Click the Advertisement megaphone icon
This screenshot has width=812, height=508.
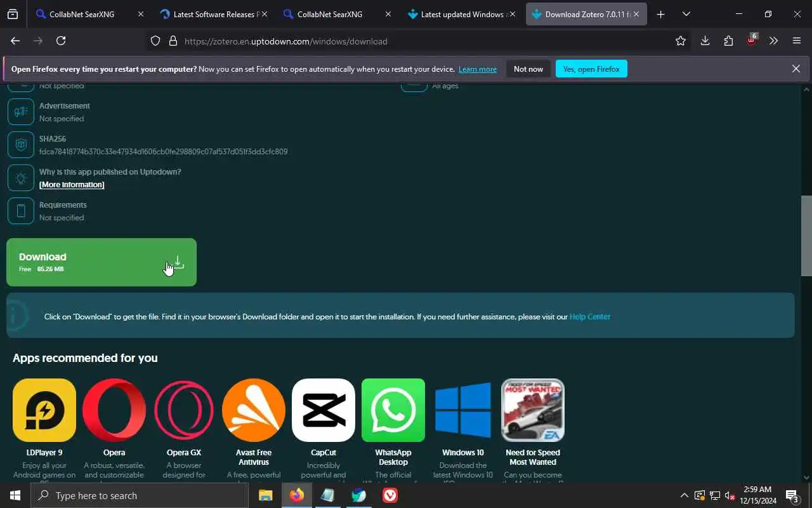21,112
